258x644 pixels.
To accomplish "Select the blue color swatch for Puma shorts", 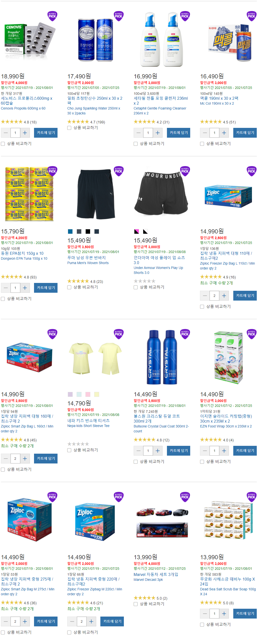I will [70, 231].
